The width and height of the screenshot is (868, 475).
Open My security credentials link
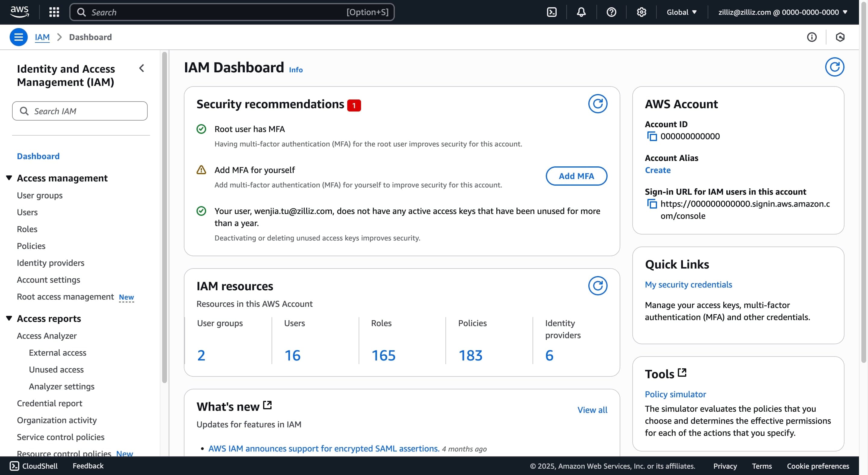pyautogui.click(x=688, y=285)
